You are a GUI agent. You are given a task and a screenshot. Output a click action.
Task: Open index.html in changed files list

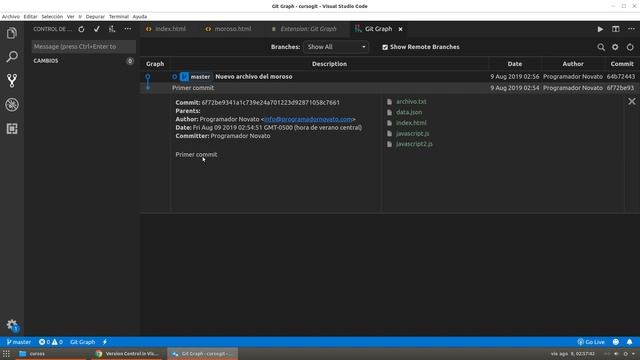click(411, 123)
